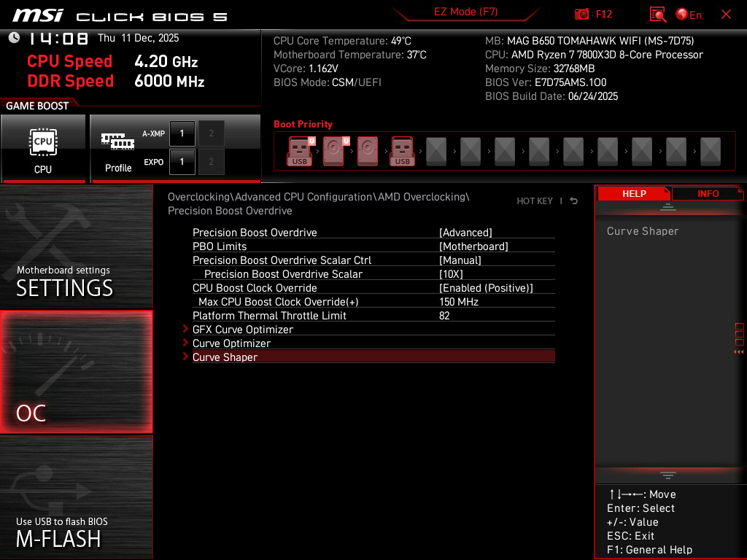747x560 pixels.
Task: Expand Curve Optimizer submenu
Action: pyautogui.click(x=373, y=343)
